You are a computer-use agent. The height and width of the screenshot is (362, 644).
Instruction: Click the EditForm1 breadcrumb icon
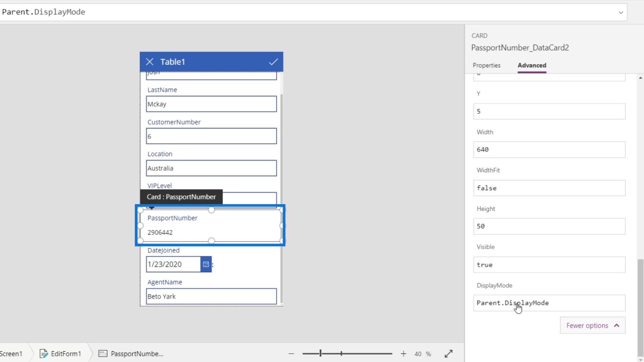coord(44,354)
